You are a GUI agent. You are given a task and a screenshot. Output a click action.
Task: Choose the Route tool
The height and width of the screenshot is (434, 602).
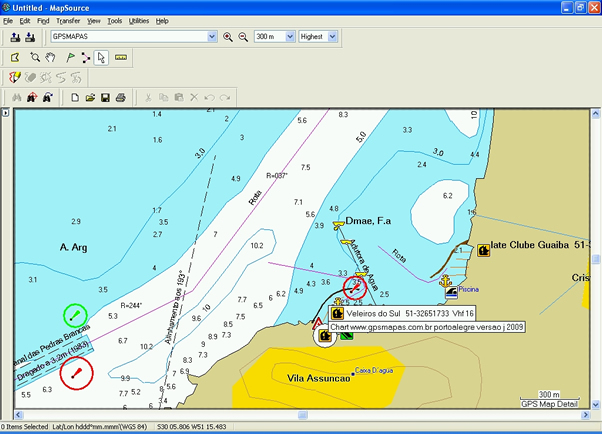point(87,57)
